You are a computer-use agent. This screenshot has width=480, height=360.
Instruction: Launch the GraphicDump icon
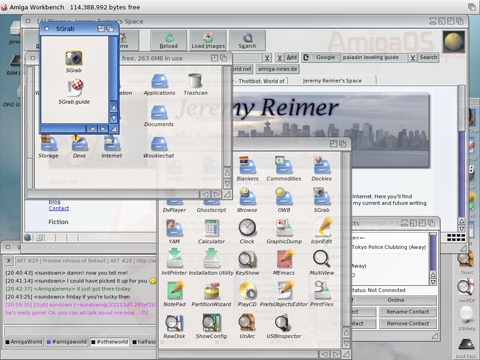(284, 228)
